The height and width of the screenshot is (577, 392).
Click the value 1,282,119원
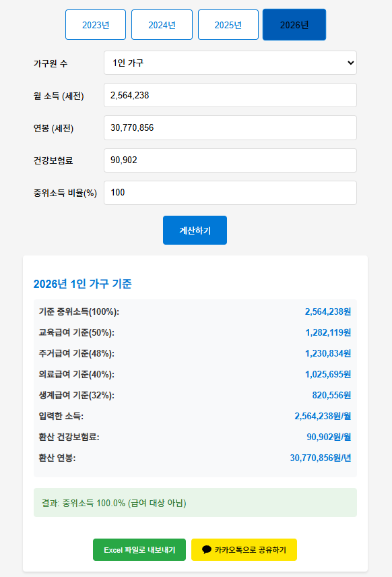[x=328, y=333]
